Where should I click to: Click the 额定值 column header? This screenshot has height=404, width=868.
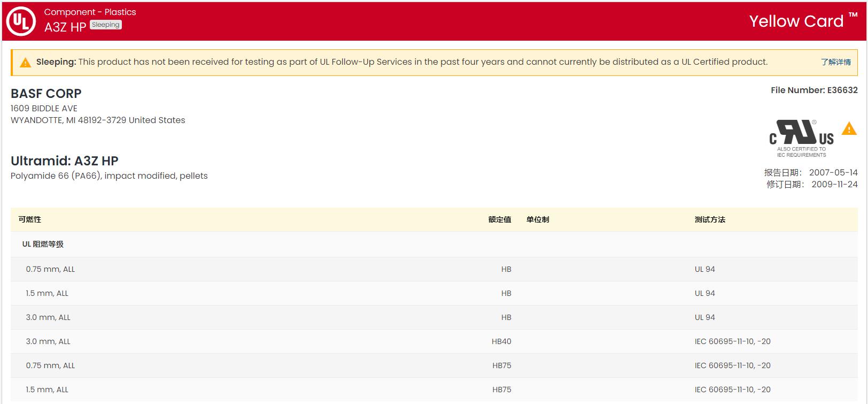coord(500,219)
